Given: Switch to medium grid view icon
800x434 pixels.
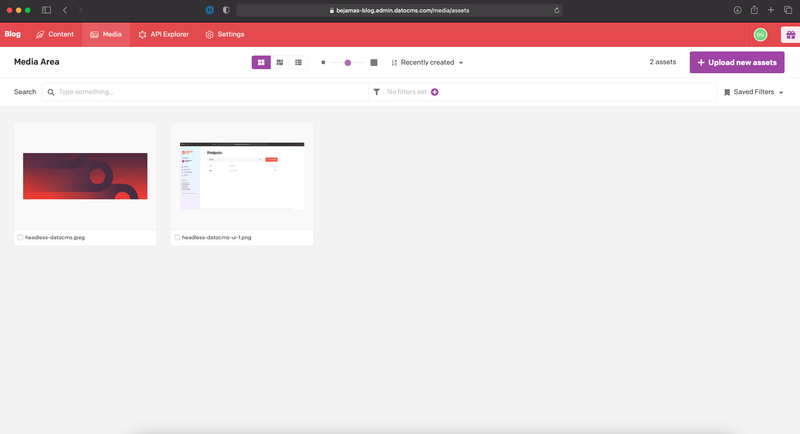Looking at the screenshot, I should [x=280, y=62].
